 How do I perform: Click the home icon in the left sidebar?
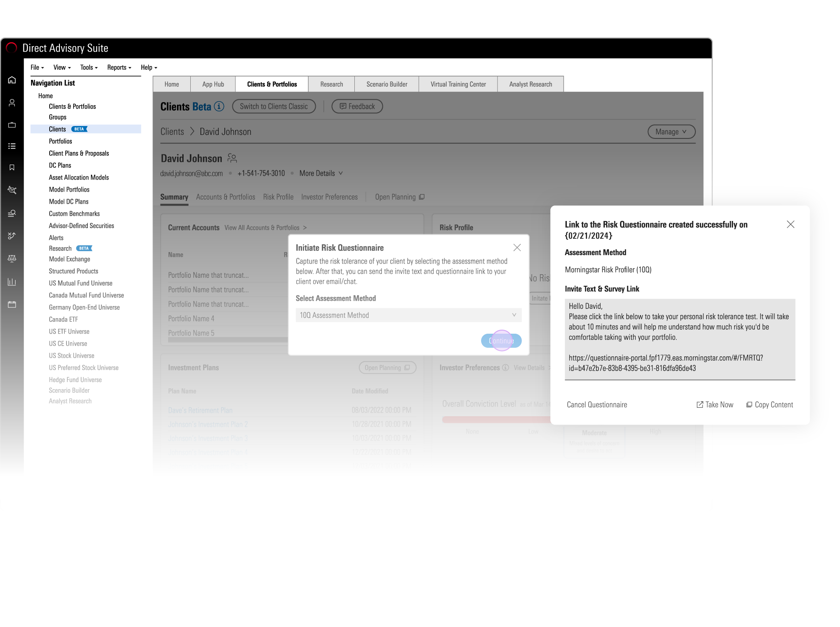(12, 80)
